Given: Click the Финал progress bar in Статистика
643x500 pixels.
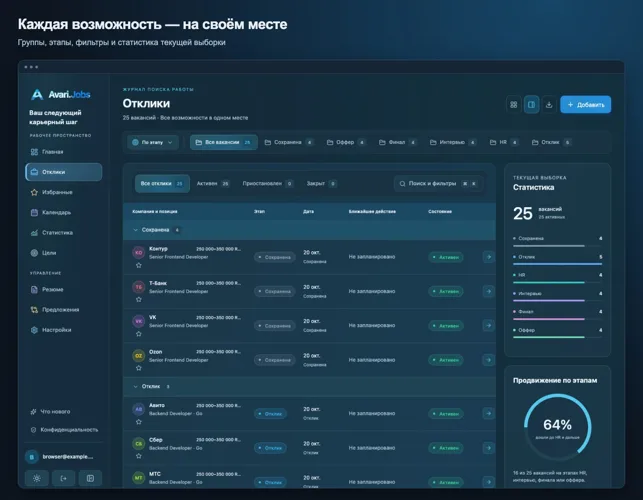Looking at the screenshot, I should click(x=557, y=319).
